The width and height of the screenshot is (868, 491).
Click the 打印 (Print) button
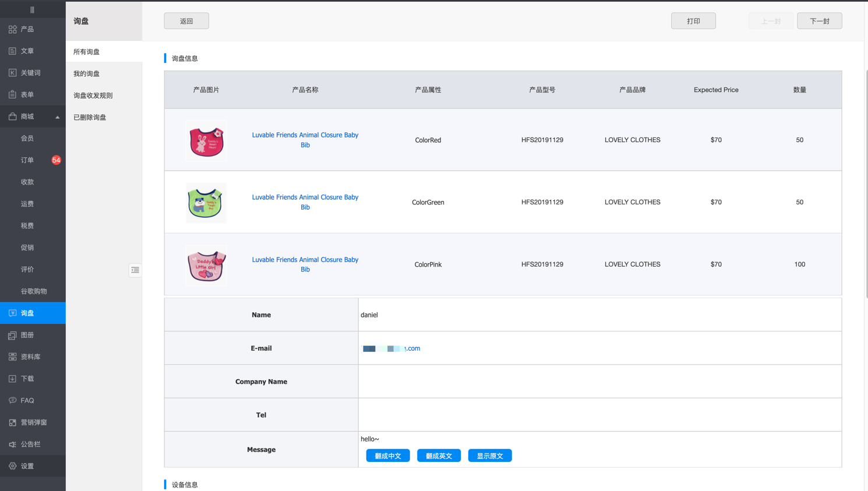click(693, 21)
